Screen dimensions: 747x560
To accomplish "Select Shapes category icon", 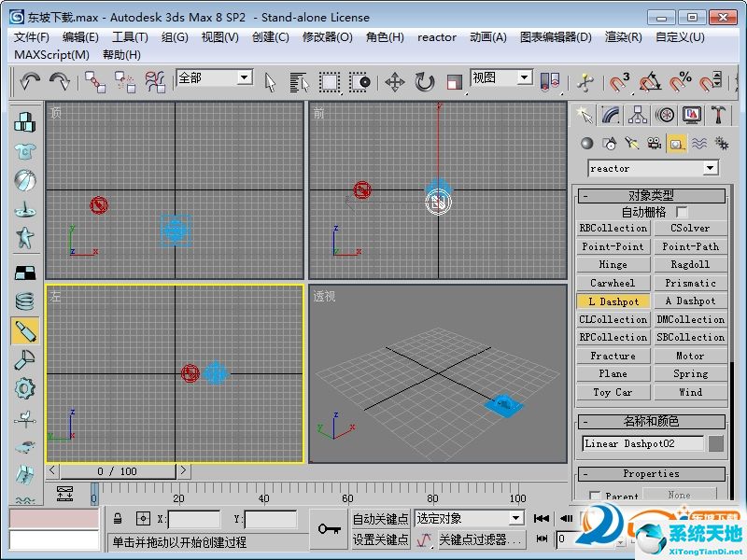I will (610, 143).
